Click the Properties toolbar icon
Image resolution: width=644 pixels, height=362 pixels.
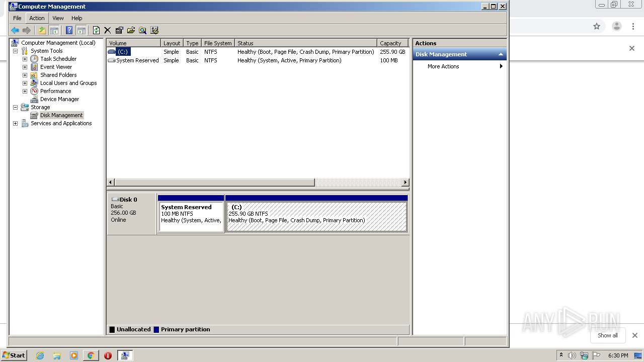(119, 30)
